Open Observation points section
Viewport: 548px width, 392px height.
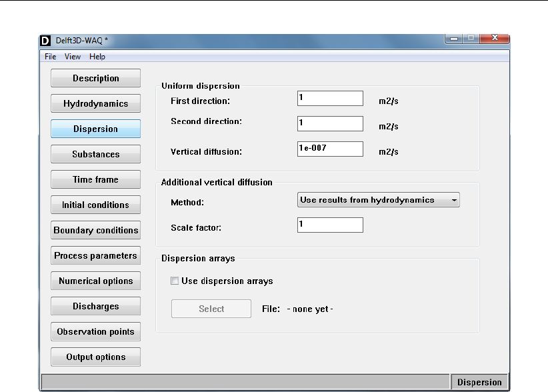(96, 331)
